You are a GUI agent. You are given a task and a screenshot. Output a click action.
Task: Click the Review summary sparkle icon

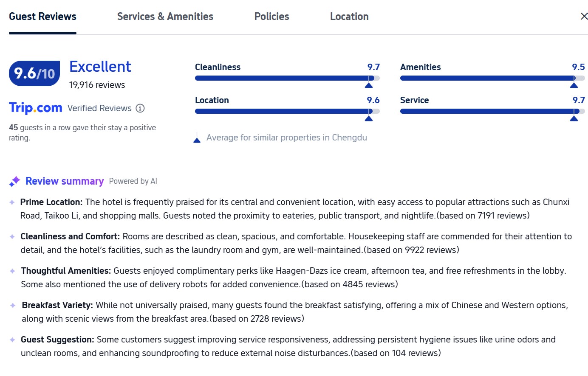(14, 181)
